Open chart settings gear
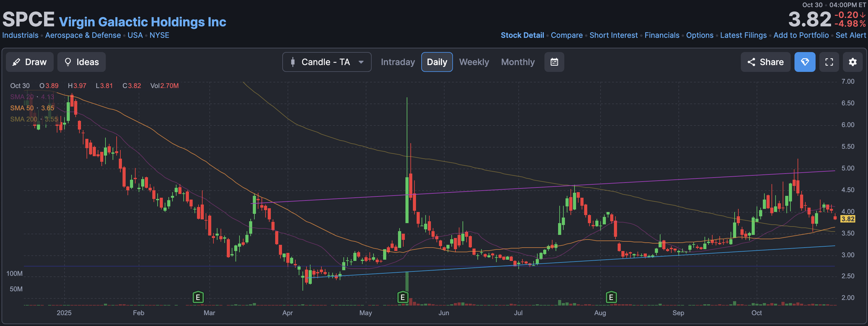The image size is (868, 326). 853,62
